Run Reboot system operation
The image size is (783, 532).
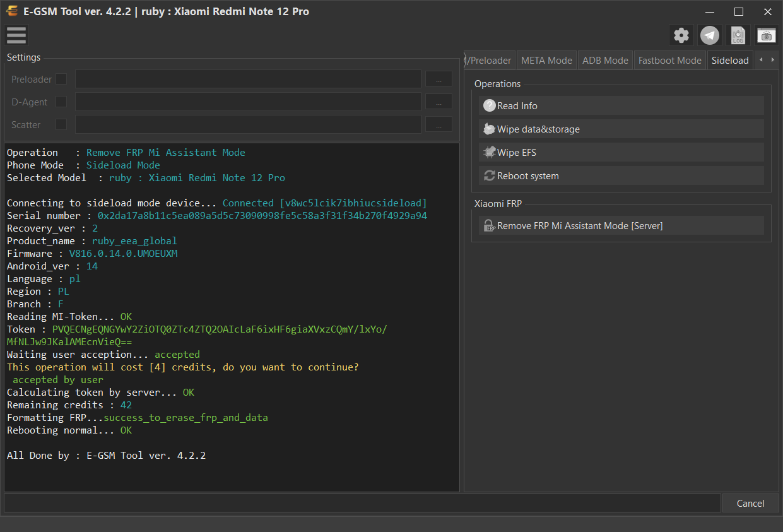tap(621, 176)
